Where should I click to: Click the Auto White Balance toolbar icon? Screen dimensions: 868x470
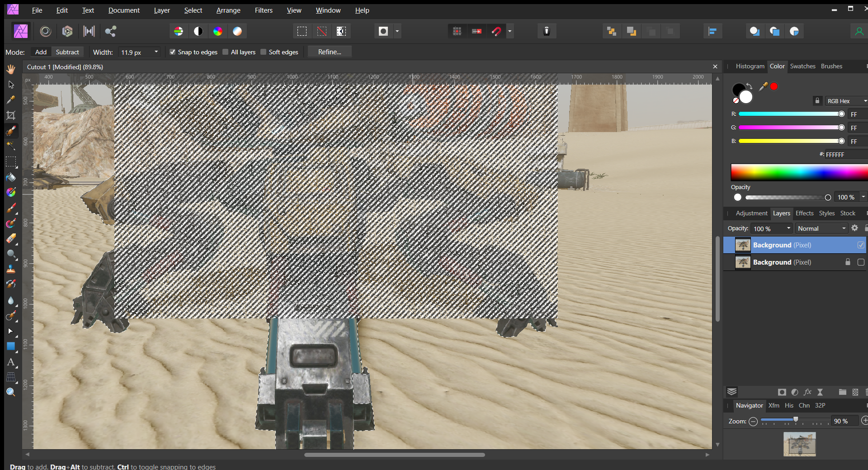coord(237,31)
